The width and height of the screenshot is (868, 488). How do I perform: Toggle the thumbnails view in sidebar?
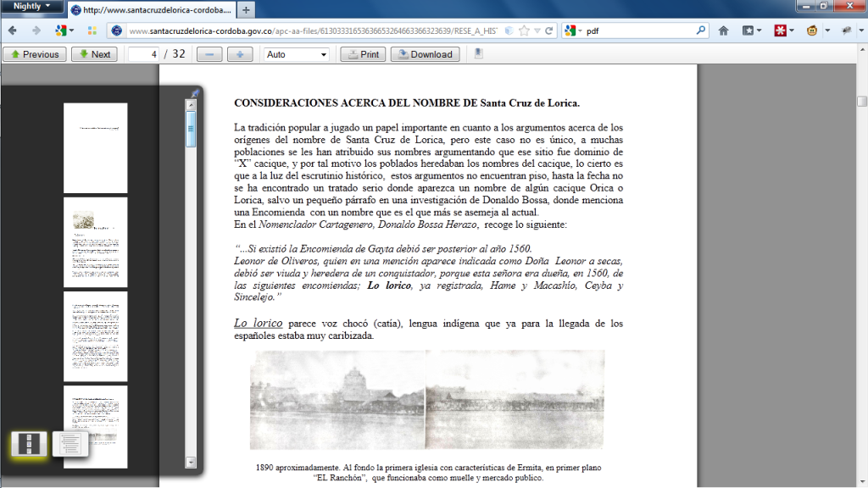[x=29, y=443]
